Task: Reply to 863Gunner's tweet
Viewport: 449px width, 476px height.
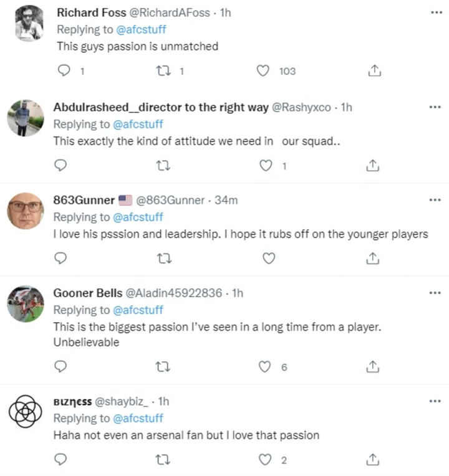Action: click(x=60, y=258)
